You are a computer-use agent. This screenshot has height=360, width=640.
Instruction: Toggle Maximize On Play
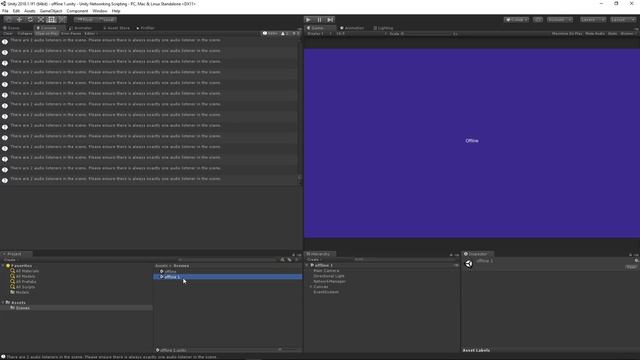(567, 33)
